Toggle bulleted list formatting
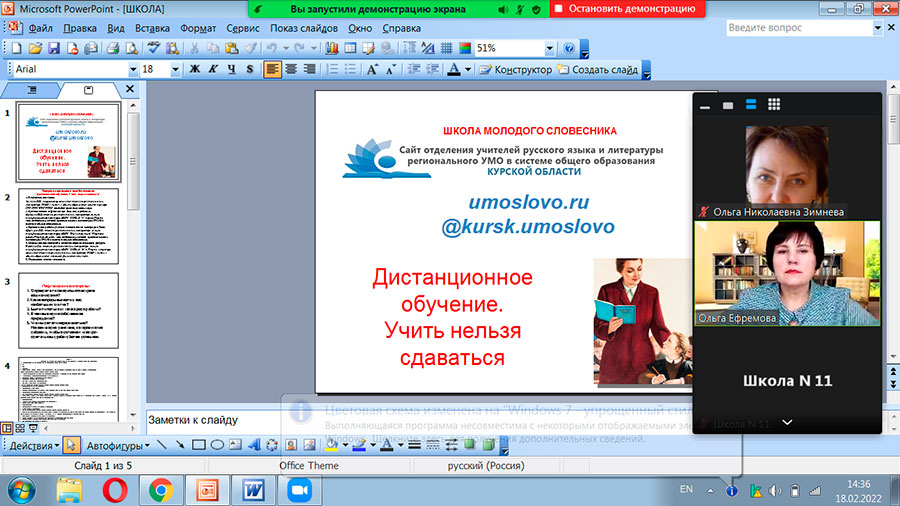This screenshot has width=900, height=506. coord(350,69)
